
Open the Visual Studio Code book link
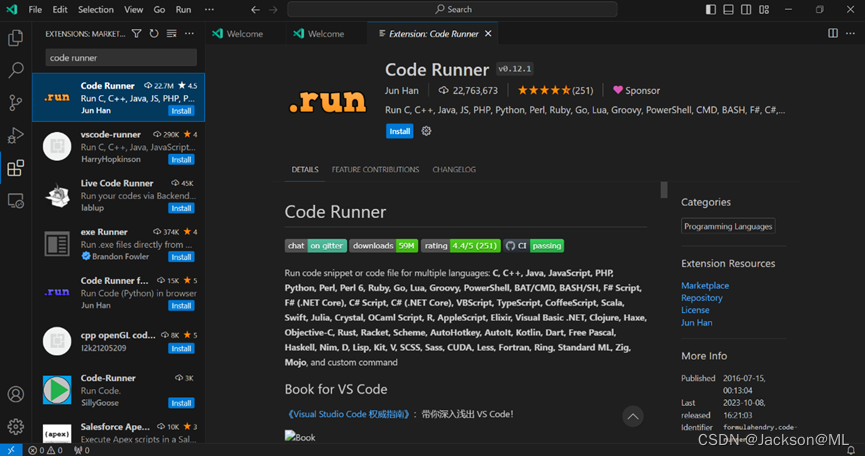click(348, 414)
